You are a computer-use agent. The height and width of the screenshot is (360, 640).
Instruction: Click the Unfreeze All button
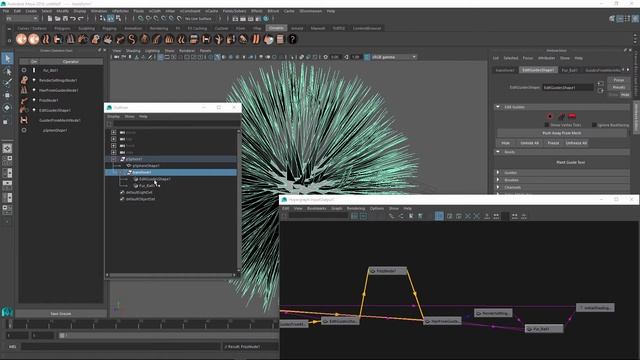coord(576,143)
